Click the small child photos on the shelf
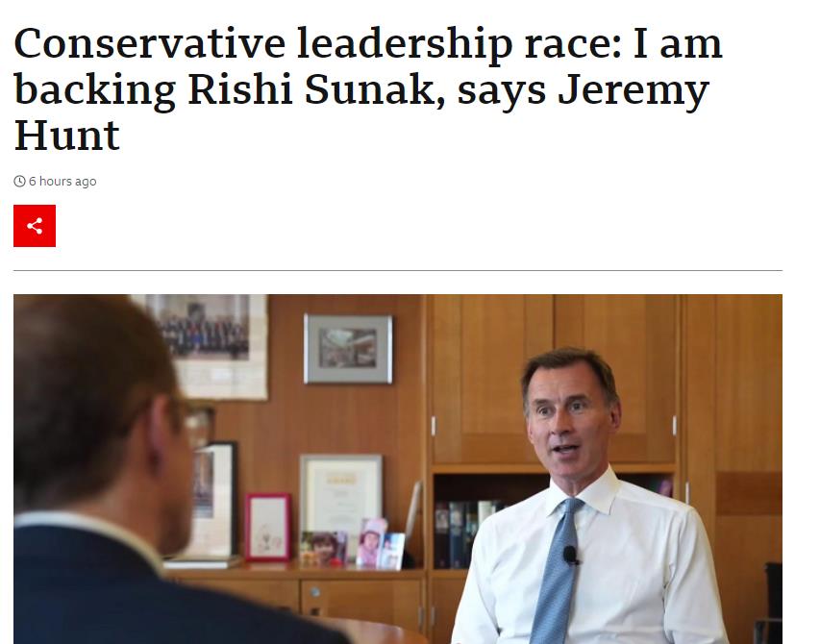 pyautogui.click(x=352, y=545)
